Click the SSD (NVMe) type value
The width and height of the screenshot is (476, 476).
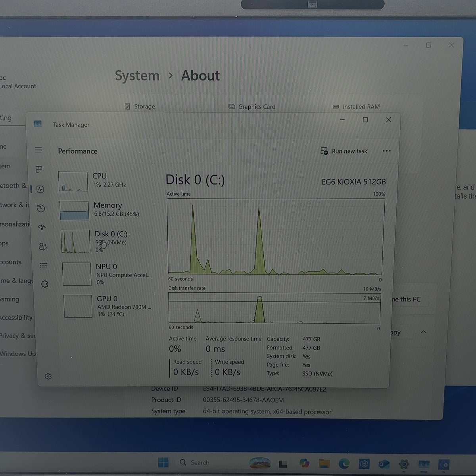coord(317,374)
